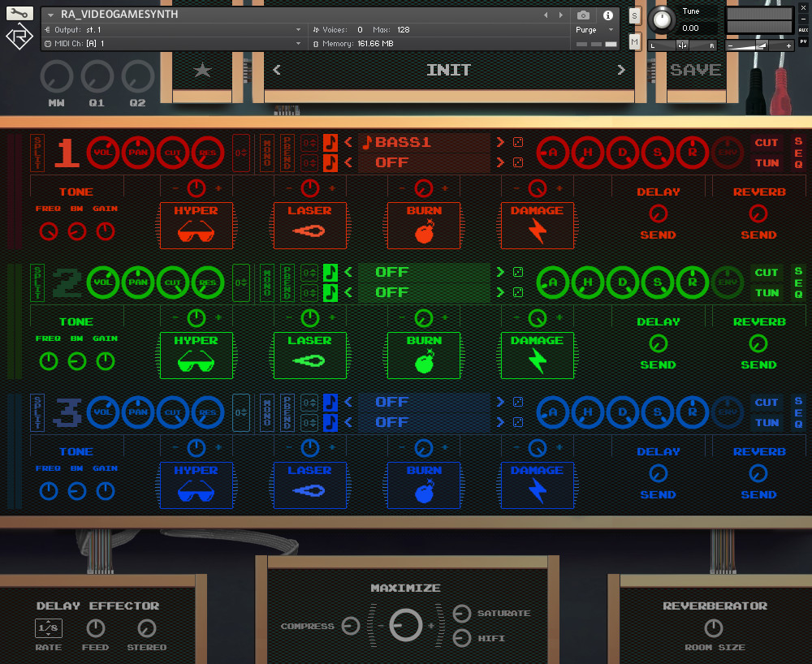Image resolution: width=812 pixels, height=664 pixels.
Task: Toggle blue DAMAGE lightning effect
Action: pyautogui.click(x=538, y=485)
